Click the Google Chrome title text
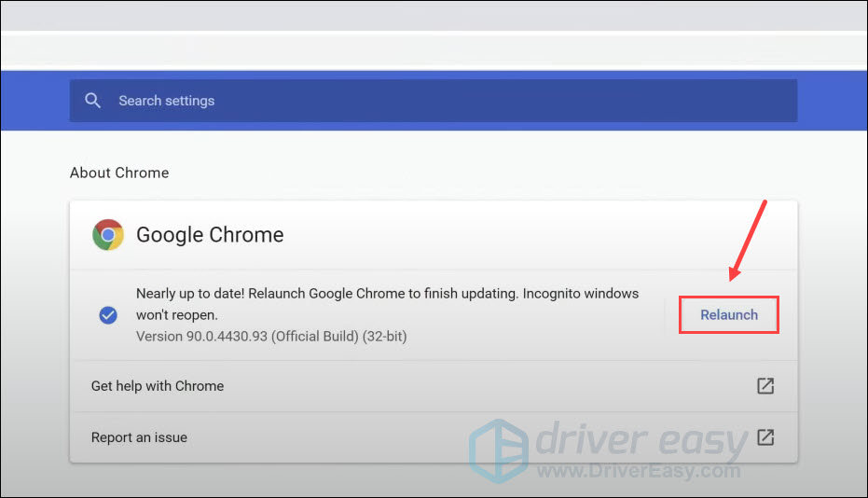 (x=210, y=235)
